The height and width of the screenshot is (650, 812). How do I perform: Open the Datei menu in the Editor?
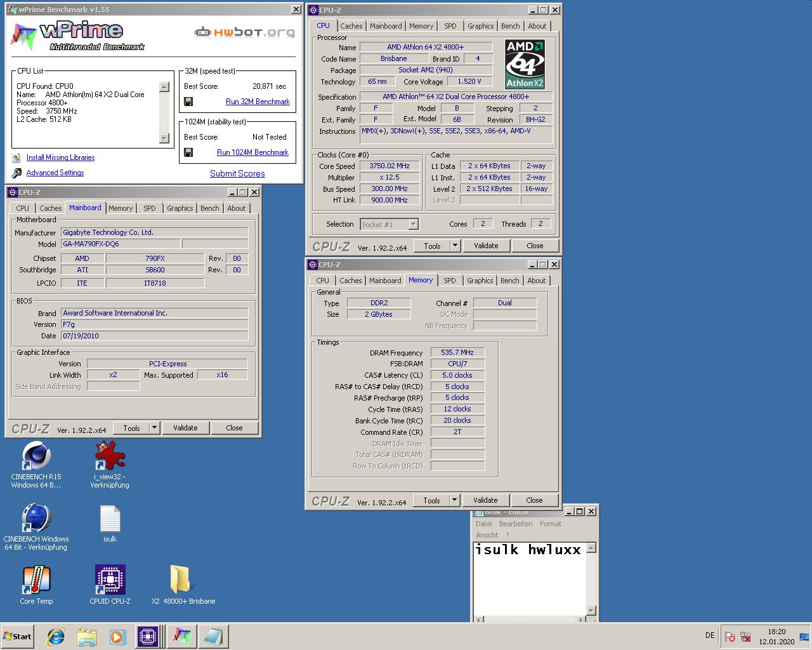pyautogui.click(x=484, y=524)
